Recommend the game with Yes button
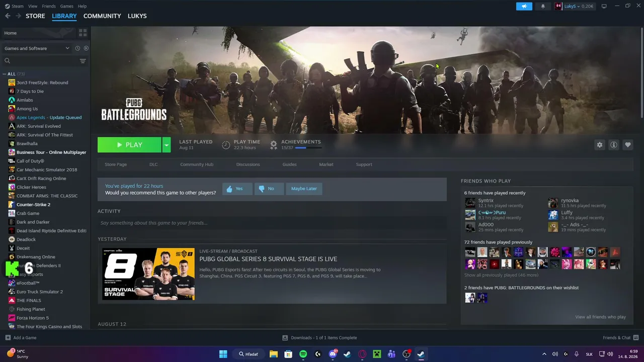 pyautogui.click(x=237, y=189)
